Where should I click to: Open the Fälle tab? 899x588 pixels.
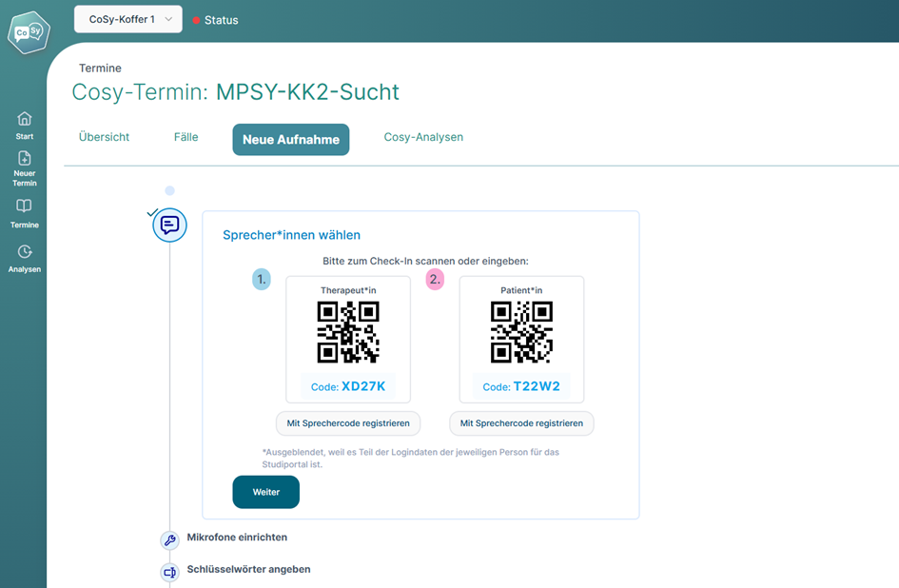(x=185, y=136)
